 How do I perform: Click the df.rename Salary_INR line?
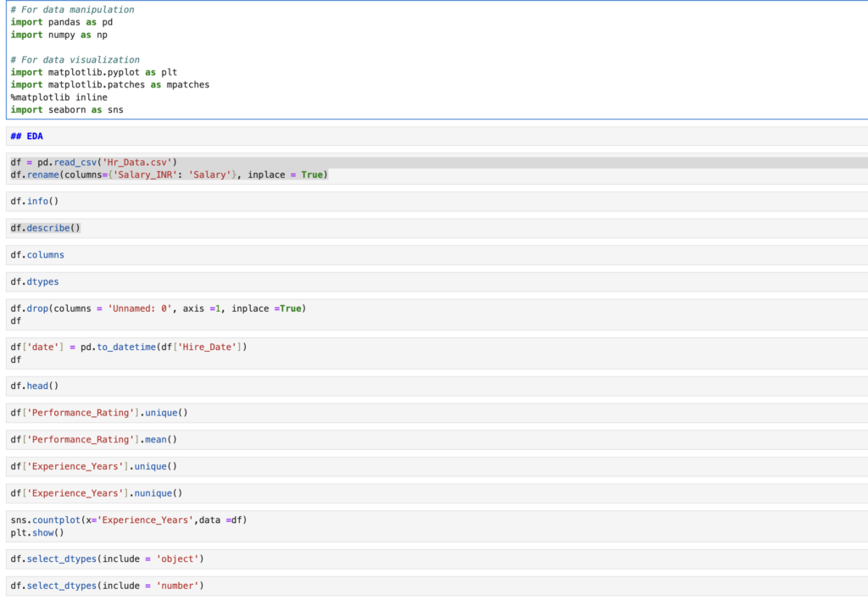click(x=169, y=175)
